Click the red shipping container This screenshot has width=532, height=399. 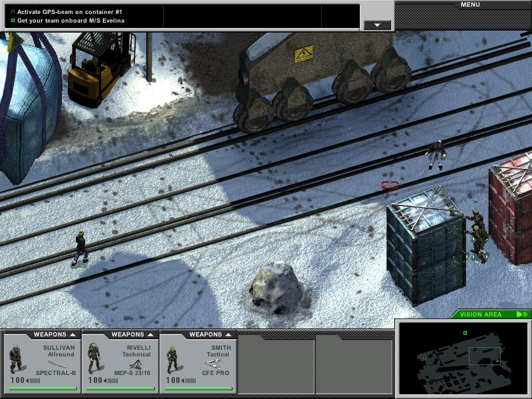[511, 209]
